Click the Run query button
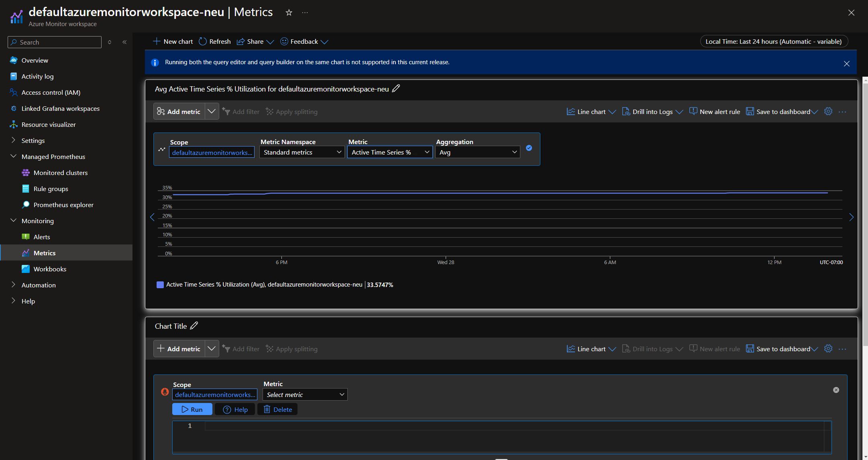The width and height of the screenshot is (868, 460). tap(192, 409)
